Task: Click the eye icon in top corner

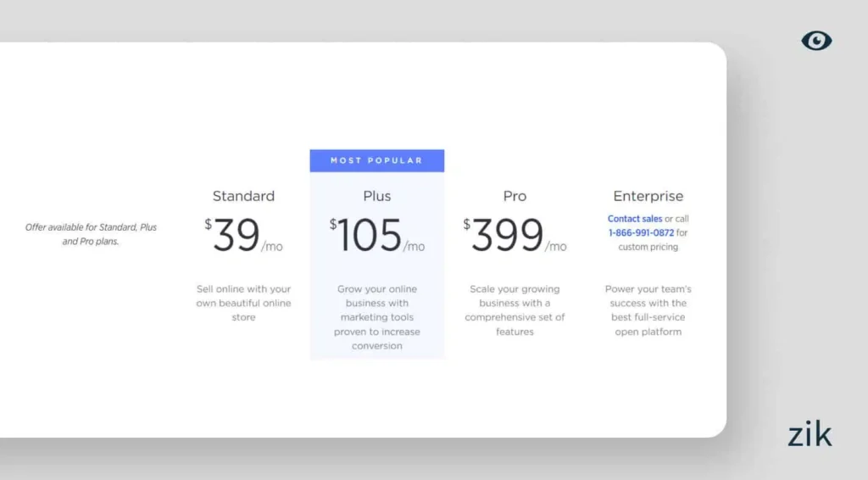Action: point(816,41)
